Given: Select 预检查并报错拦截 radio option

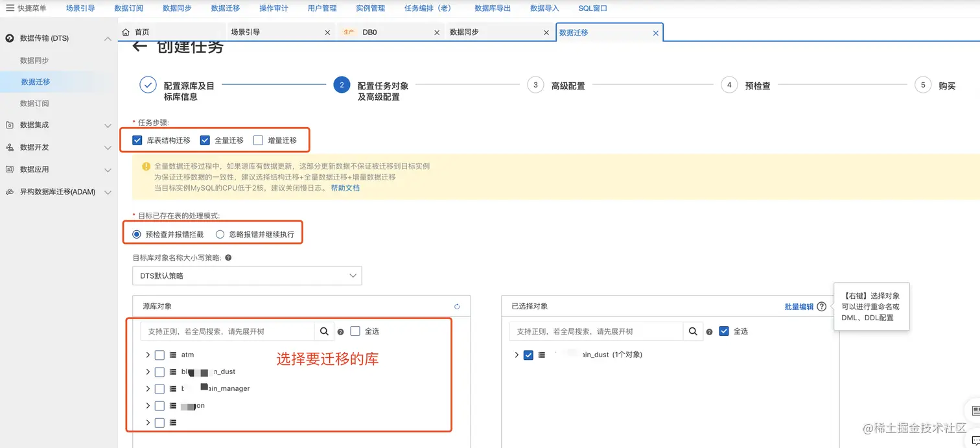Looking at the screenshot, I should (136, 234).
